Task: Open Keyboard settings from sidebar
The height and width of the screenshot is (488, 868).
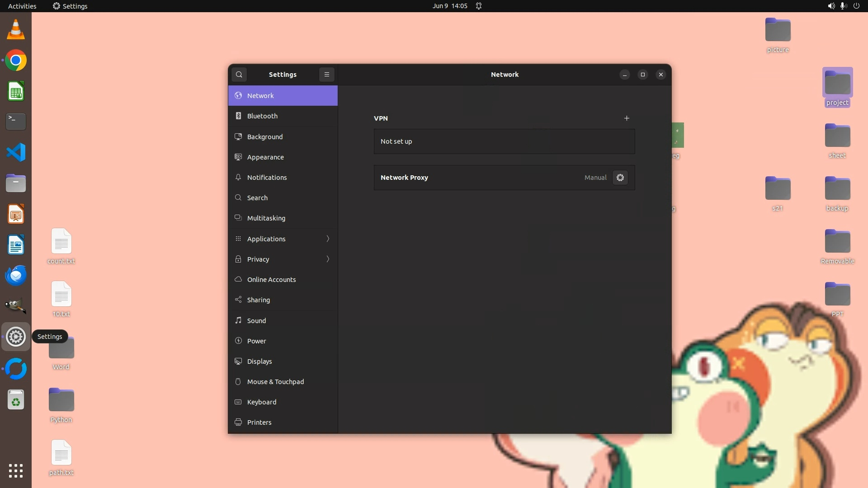Action: pyautogui.click(x=261, y=402)
